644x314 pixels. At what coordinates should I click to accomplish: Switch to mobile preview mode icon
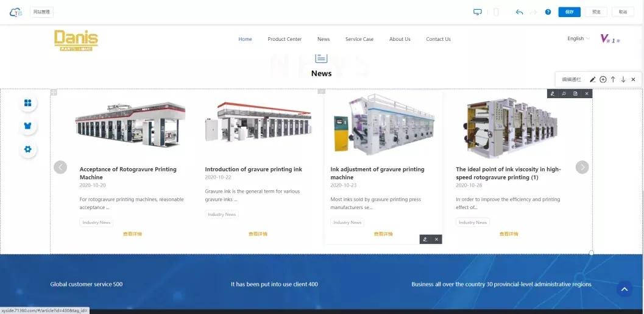tap(496, 12)
